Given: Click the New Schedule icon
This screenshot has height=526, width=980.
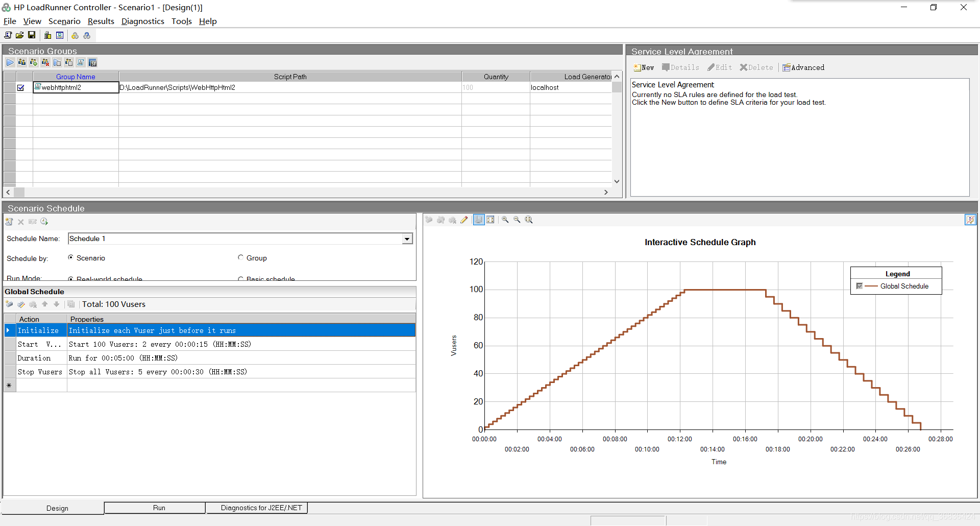Looking at the screenshot, I should (9, 222).
